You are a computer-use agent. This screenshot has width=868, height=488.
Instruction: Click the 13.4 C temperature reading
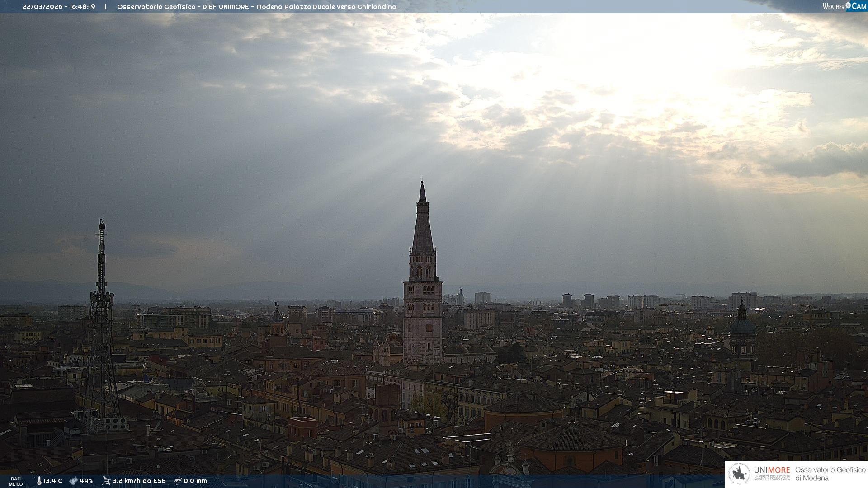53,481
